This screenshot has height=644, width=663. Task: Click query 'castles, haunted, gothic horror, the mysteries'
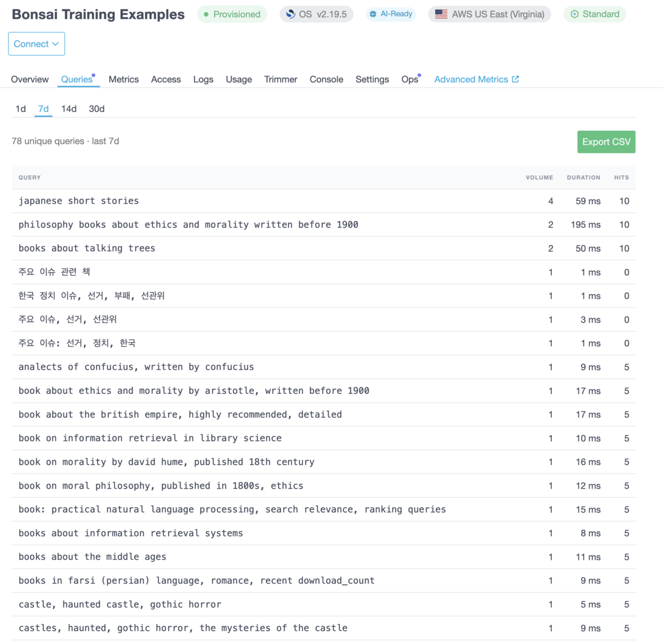pos(183,628)
